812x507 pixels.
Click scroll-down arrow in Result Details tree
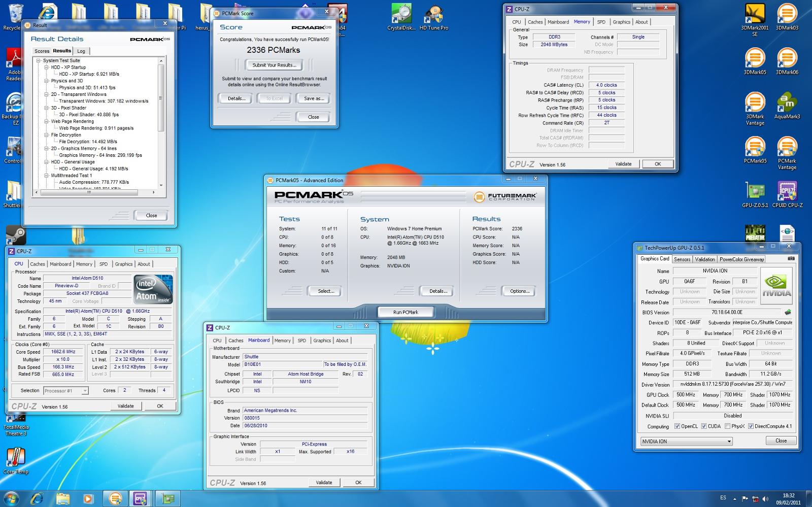pyautogui.click(x=161, y=185)
